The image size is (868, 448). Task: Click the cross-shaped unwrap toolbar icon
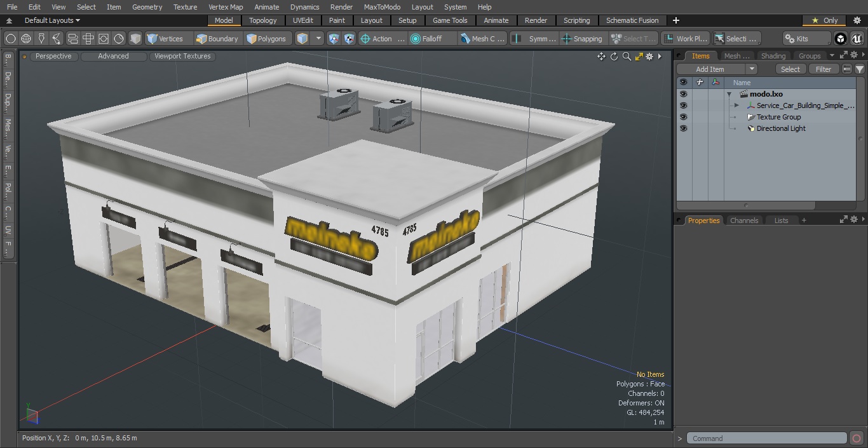[88, 39]
